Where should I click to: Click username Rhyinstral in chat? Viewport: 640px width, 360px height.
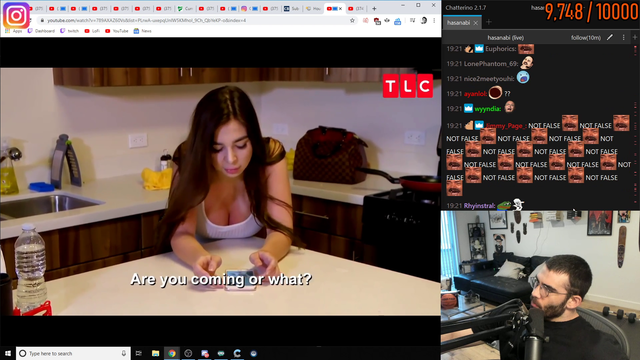coord(480,206)
